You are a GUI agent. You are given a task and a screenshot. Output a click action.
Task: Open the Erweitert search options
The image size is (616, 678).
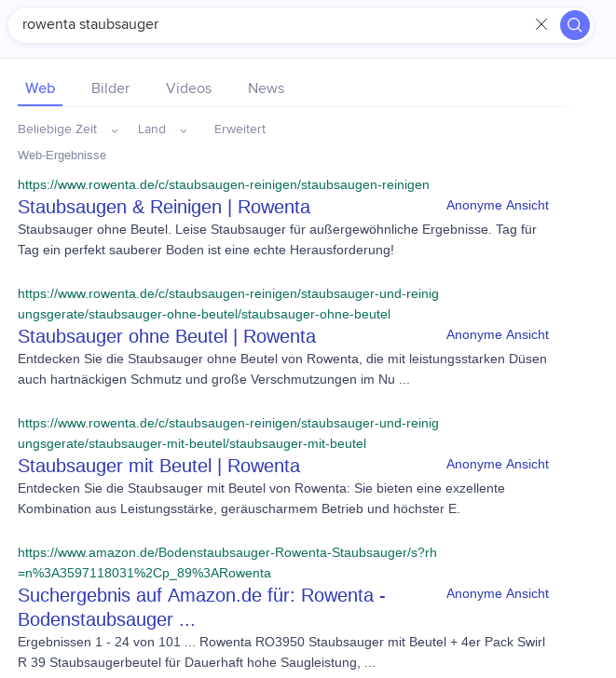tap(240, 129)
